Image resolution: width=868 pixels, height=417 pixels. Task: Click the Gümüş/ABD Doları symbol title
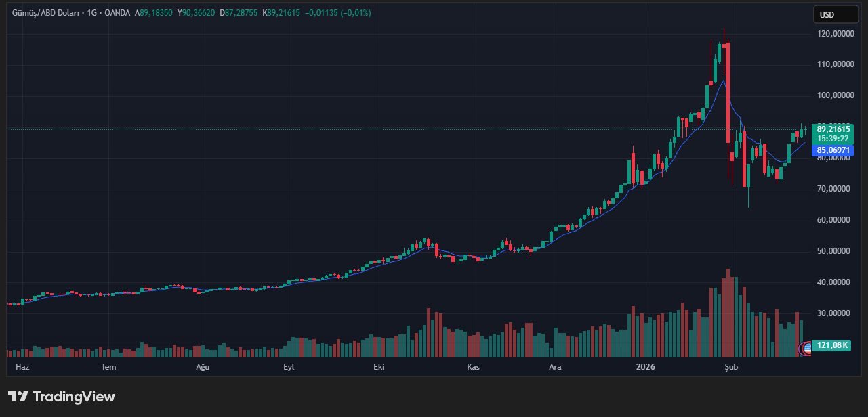click(44, 13)
